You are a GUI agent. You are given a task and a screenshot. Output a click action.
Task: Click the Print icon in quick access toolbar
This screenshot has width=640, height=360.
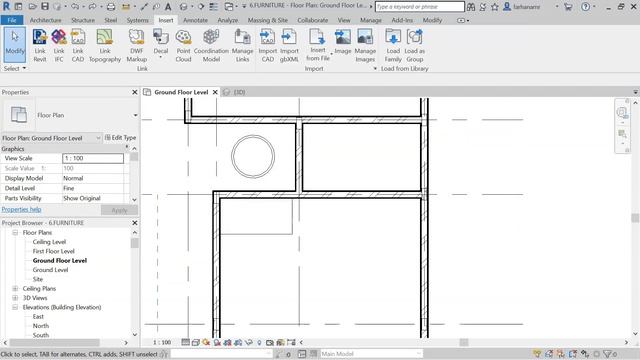[111, 7]
